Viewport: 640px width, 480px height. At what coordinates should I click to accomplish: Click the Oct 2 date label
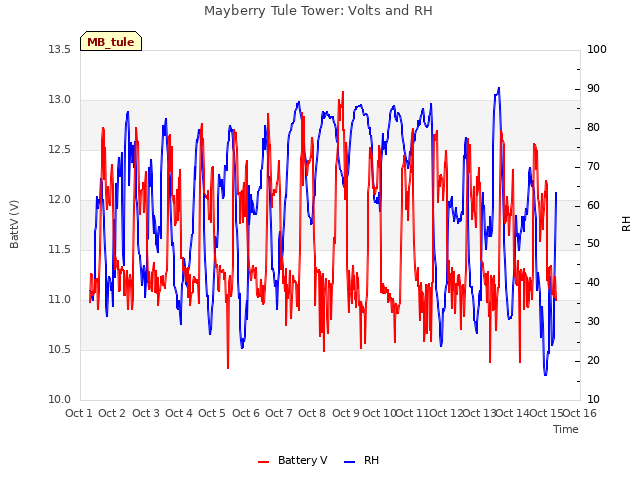[112, 413]
